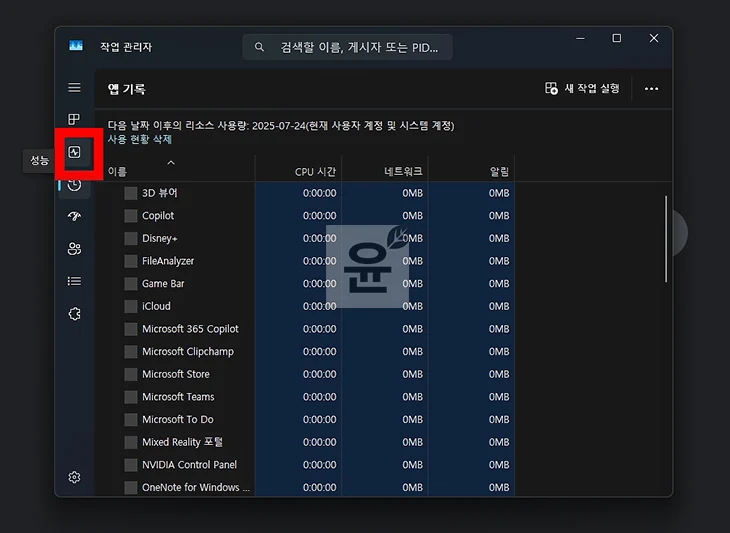Viewport: 730px width, 533px height.
Task: Sort by the 이름 column header
Action: coord(118,171)
